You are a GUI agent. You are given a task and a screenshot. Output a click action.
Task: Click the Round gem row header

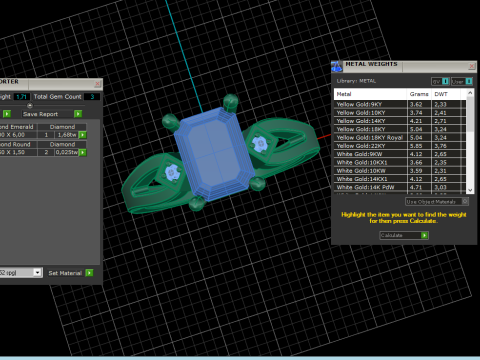[18, 144]
